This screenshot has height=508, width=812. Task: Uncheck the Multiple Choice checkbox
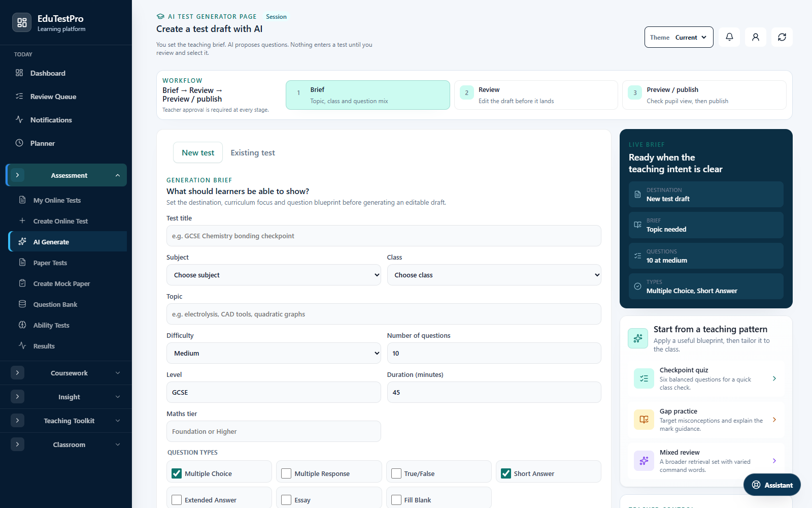177,473
